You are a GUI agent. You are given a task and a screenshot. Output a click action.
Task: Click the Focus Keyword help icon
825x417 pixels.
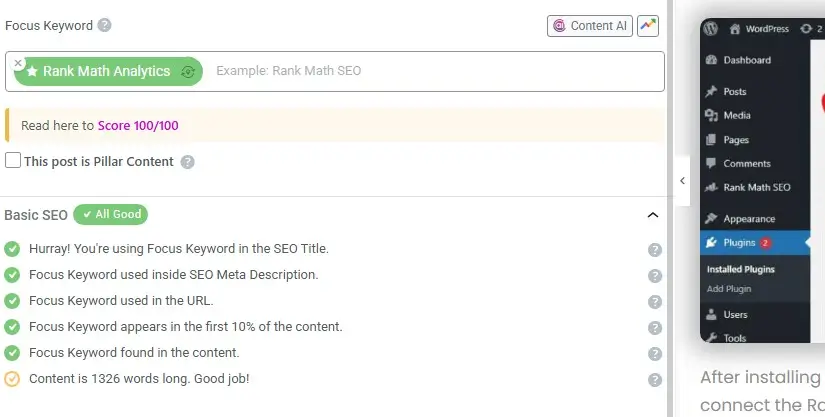105,26
